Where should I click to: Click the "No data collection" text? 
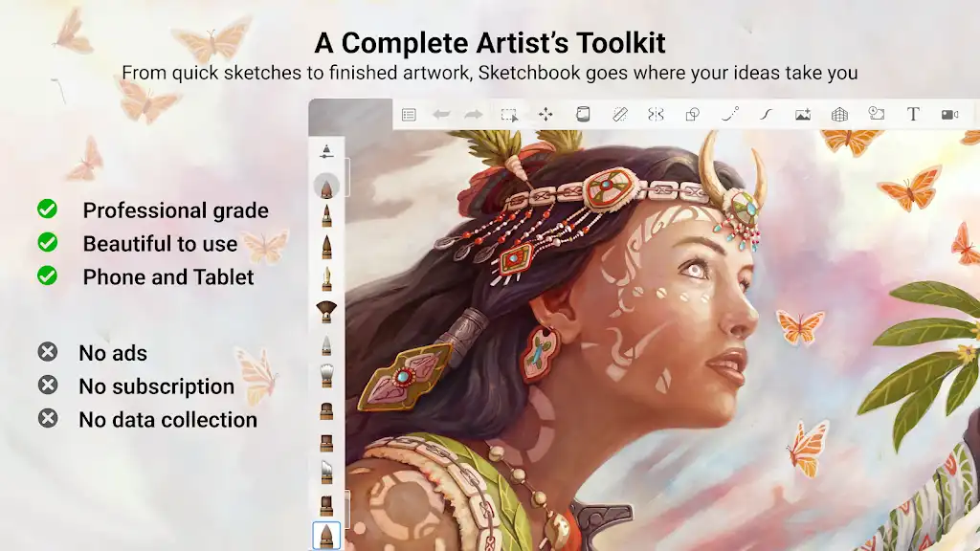tap(167, 420)
